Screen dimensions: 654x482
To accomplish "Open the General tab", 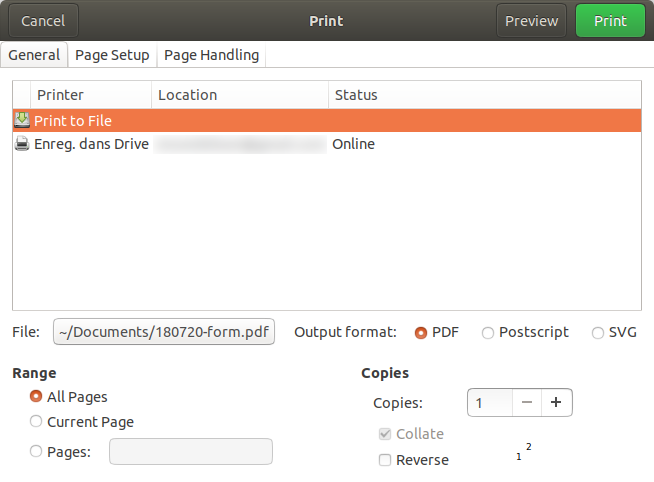I will [35, 55].
